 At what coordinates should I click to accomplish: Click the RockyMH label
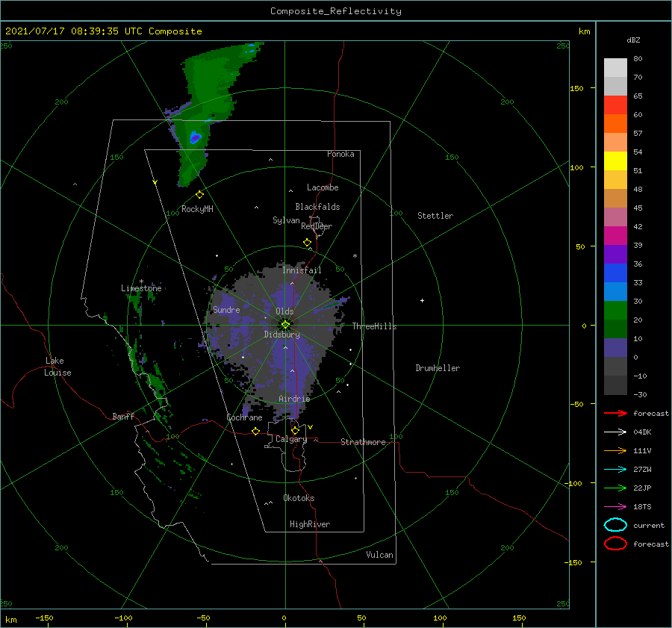(197, 209)
